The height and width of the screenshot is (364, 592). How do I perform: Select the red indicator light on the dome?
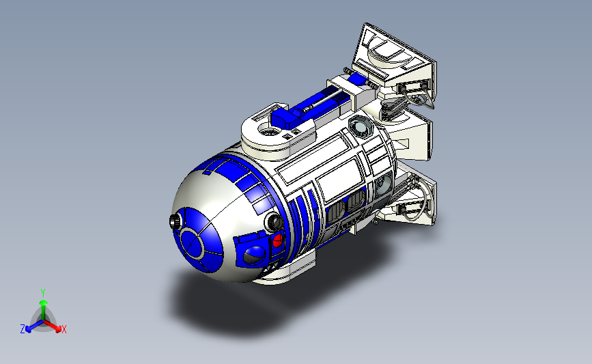point(277,240)
